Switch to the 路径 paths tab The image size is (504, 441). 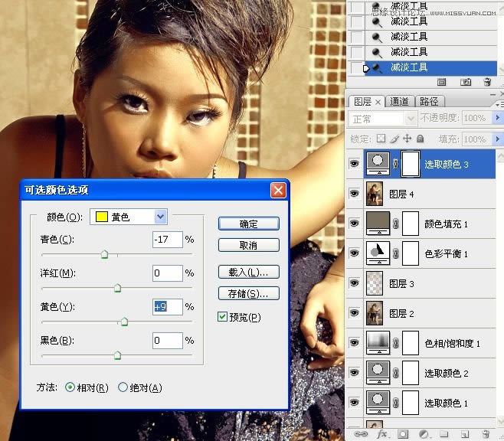(x=429, y=101)
